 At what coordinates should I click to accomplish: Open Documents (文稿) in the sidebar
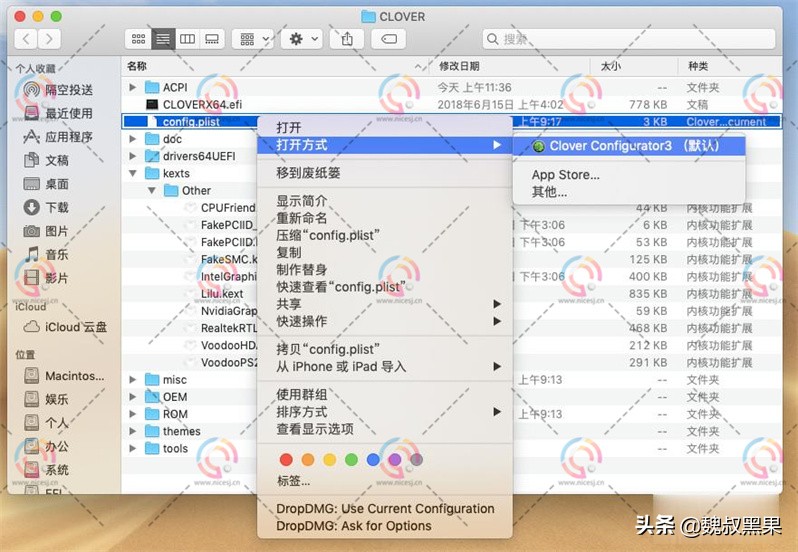[47, 160]
